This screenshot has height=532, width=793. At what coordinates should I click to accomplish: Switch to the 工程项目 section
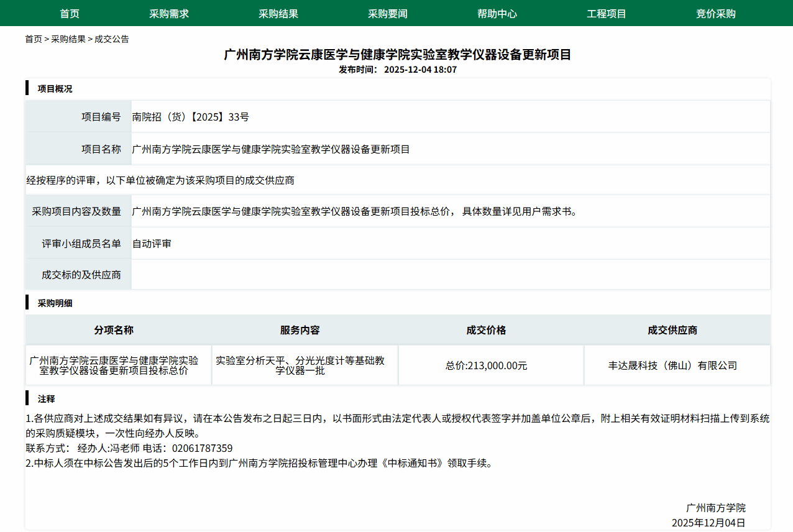607,14
